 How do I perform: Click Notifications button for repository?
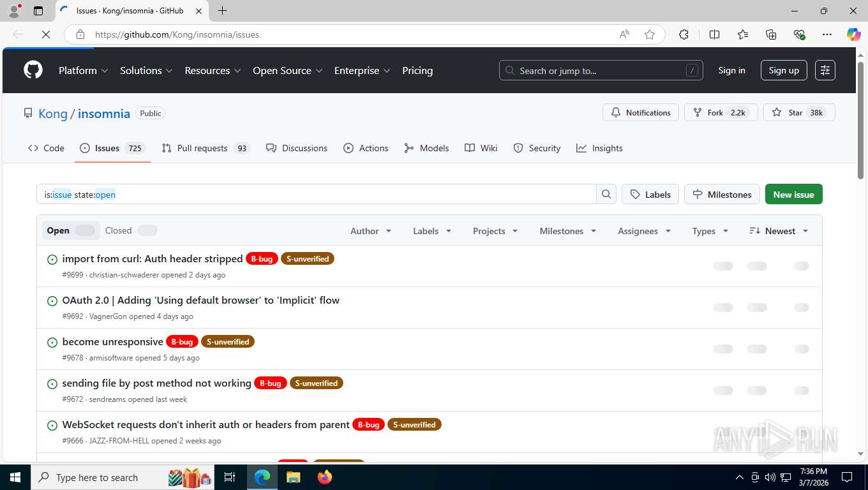(641, 112)
